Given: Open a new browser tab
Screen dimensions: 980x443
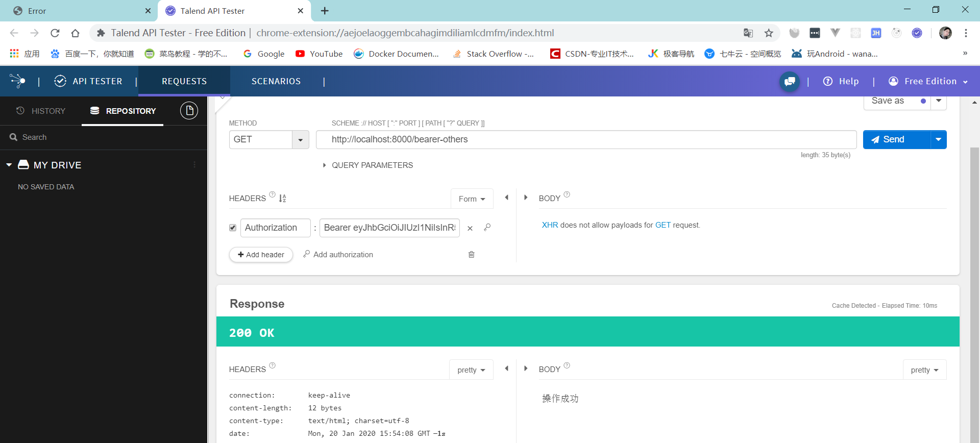Looking at the screenshot, I should tap(325, 11).
